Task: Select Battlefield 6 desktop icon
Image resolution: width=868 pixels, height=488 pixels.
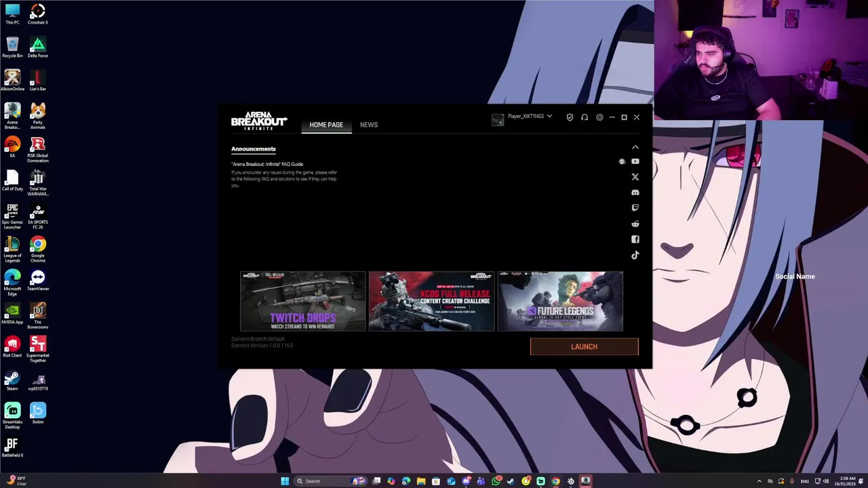Action: click(12, 446)
